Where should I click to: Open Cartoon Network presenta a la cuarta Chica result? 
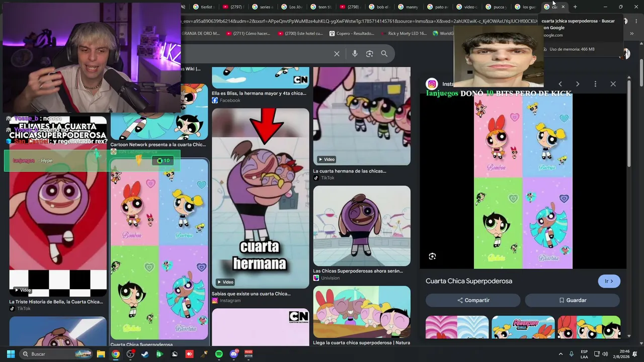[x=158, y=145]
